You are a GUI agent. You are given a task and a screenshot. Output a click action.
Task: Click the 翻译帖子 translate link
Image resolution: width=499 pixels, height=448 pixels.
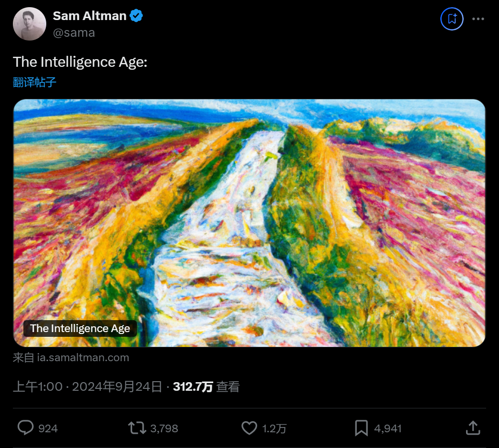35,82
